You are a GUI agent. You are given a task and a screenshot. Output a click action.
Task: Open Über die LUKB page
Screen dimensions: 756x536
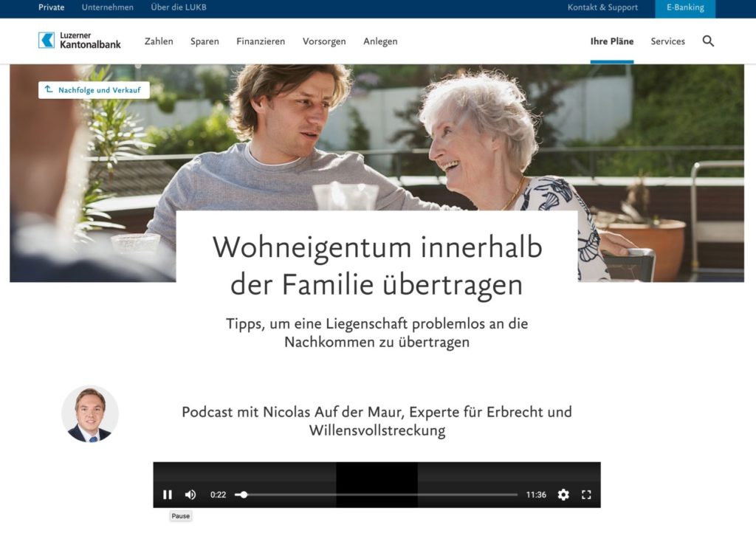pyautogui.click(x=179, y=7)
